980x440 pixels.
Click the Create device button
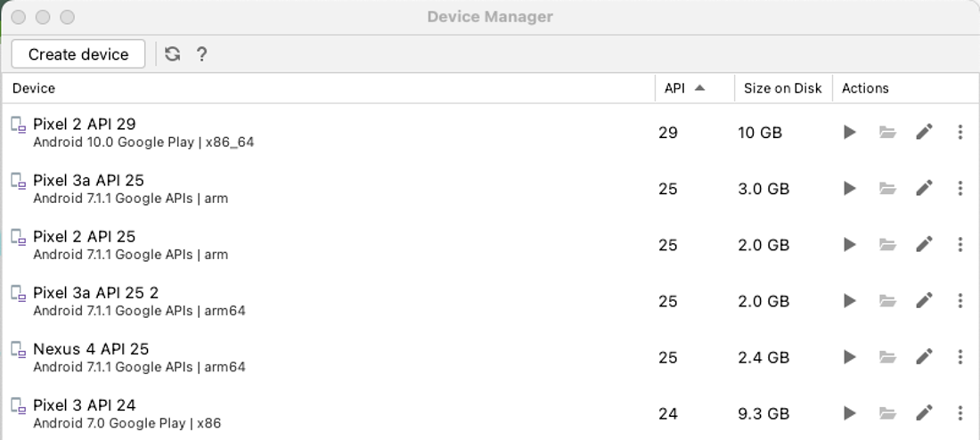click(78, 54)
